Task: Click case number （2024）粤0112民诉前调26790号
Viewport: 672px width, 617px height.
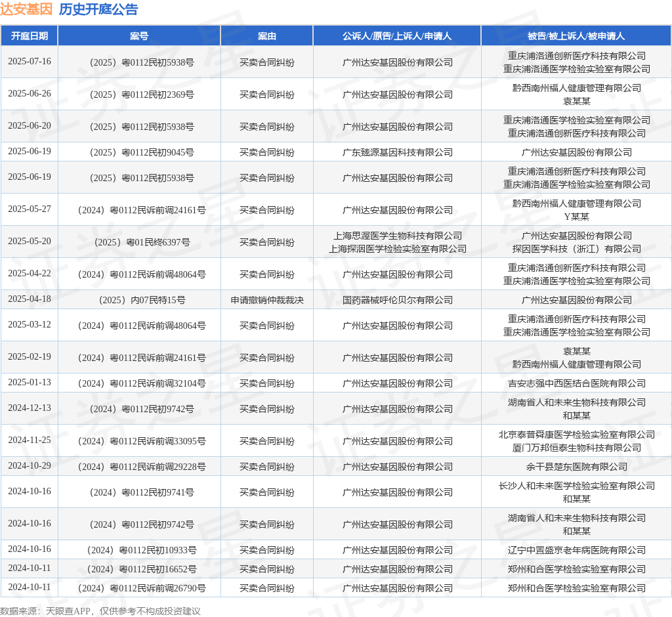Action: tap(139, 588)
